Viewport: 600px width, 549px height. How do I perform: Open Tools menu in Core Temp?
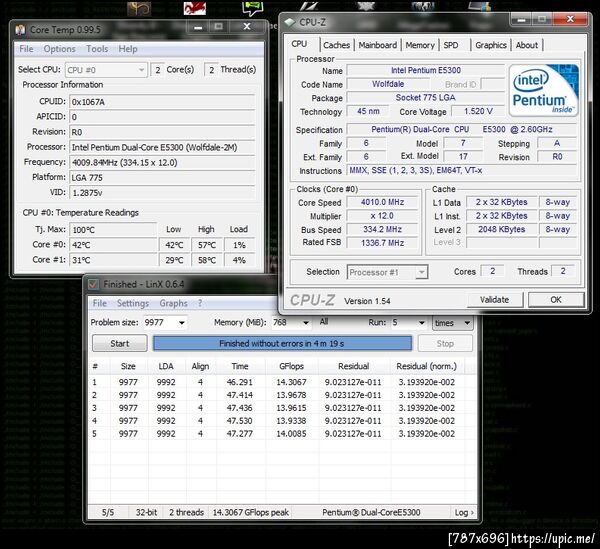pyautogui.click(x=97, y=49)
